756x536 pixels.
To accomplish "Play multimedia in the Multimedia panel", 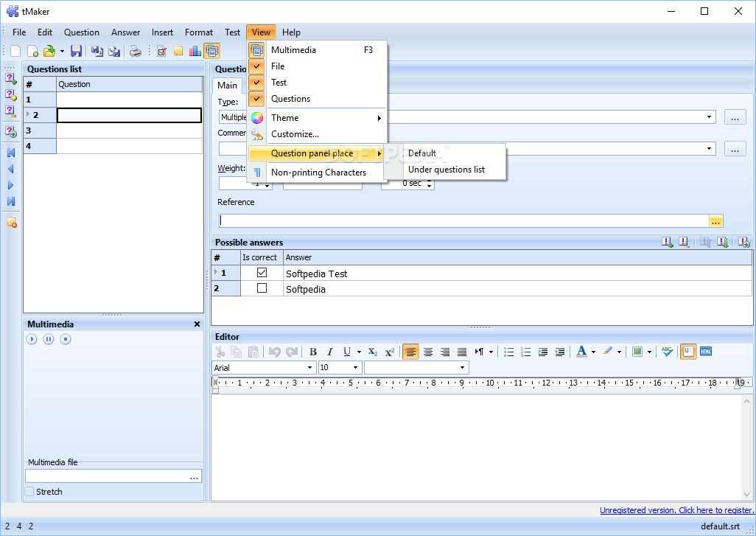I will pyautogui.click(x=32, y=339).
